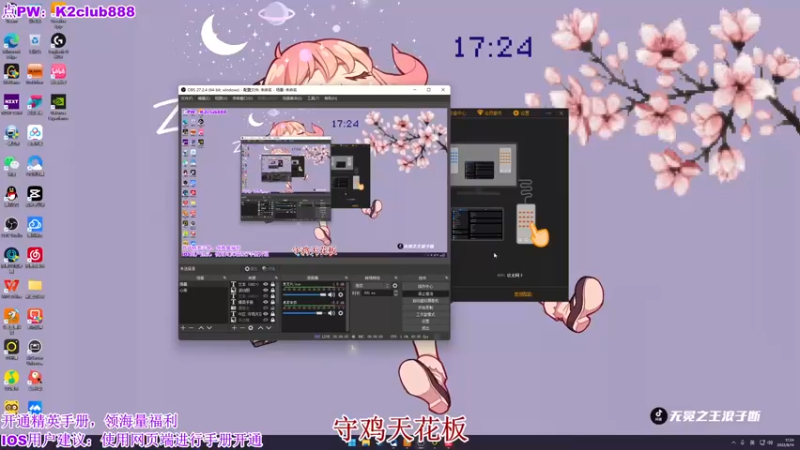Pop out the 场景 dock via header icon
Screen dimensions: 800x450
224,278
